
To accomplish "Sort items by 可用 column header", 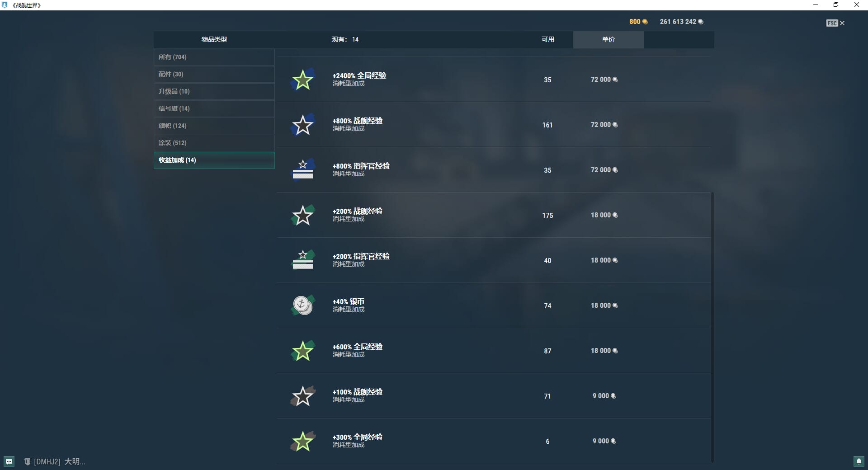I will 548,39.
